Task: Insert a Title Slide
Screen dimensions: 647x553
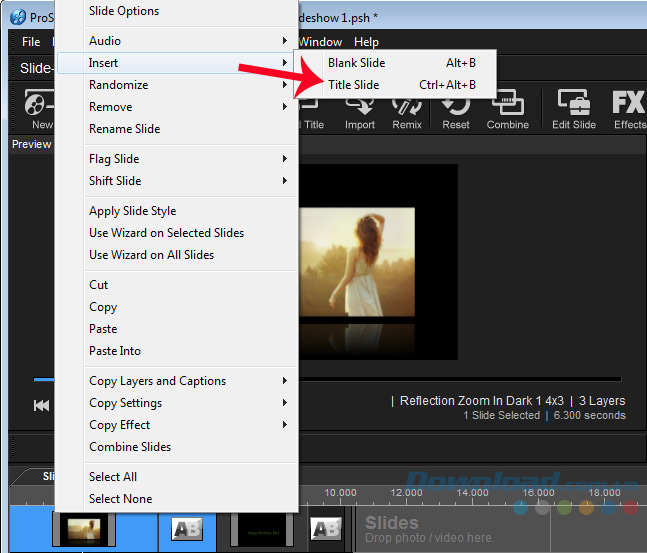Action: [395, 85]
